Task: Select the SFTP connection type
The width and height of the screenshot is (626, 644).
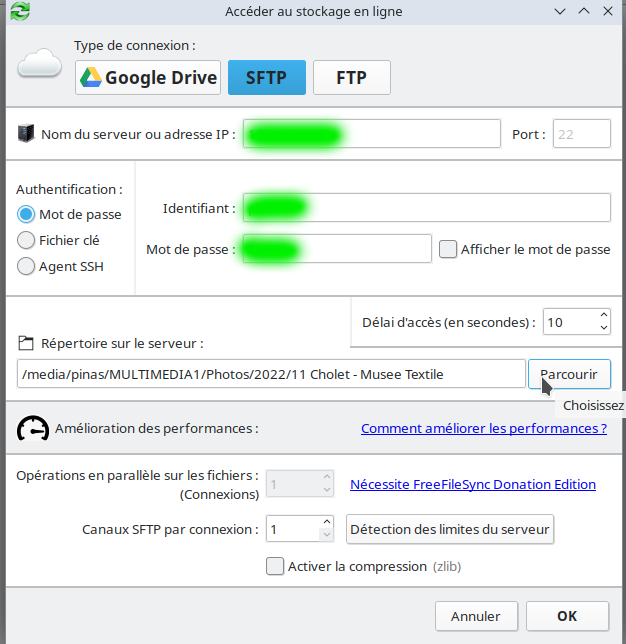Action: point(266,78)
